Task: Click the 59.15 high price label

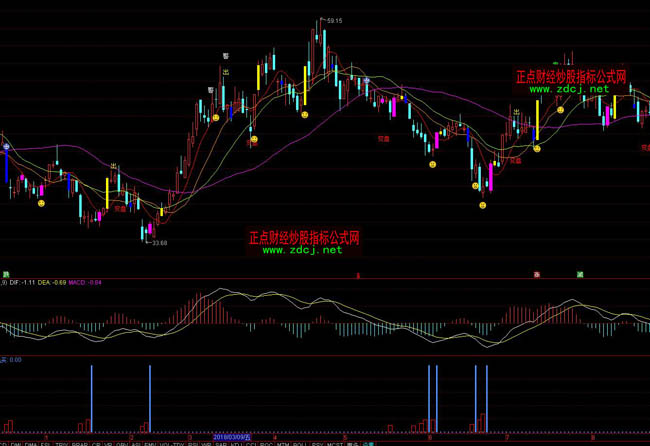Action: (333, 20)
